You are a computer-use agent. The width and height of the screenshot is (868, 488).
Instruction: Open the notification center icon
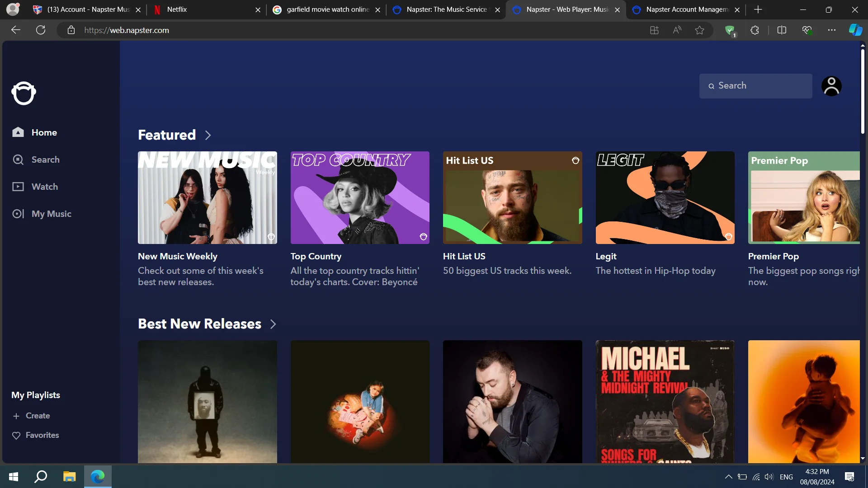pos(849,477)
